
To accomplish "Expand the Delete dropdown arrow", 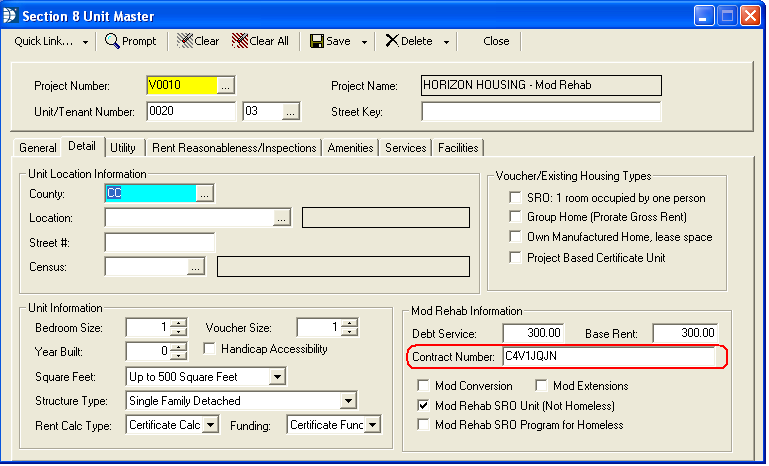I will pyautogui.click(x=446, y=42).
